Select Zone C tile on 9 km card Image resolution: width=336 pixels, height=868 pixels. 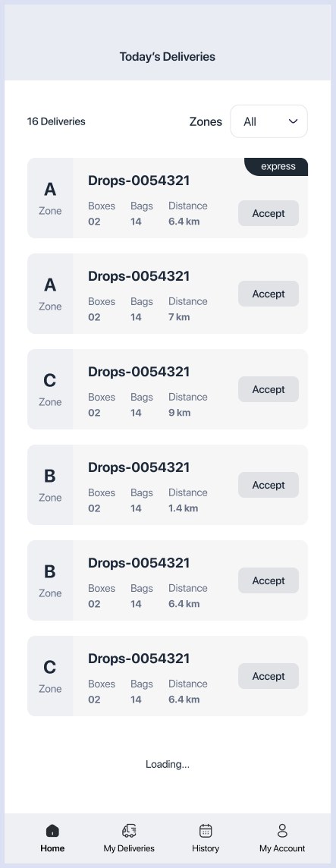pos(50,389)
